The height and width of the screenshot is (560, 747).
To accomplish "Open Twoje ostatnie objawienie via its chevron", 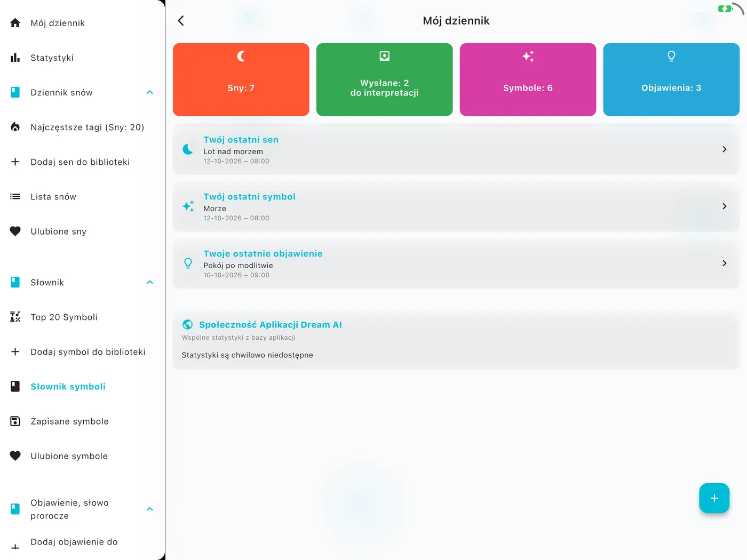I will (724, 263).
